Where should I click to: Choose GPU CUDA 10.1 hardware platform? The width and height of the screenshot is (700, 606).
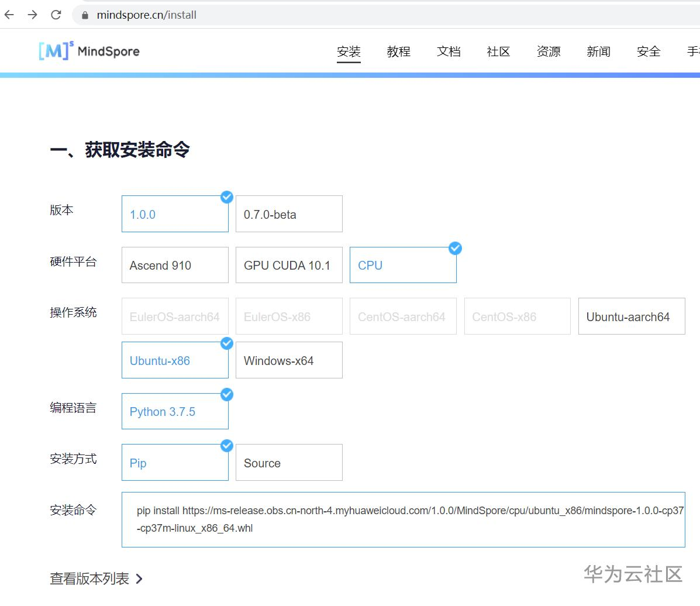point(289,265)
